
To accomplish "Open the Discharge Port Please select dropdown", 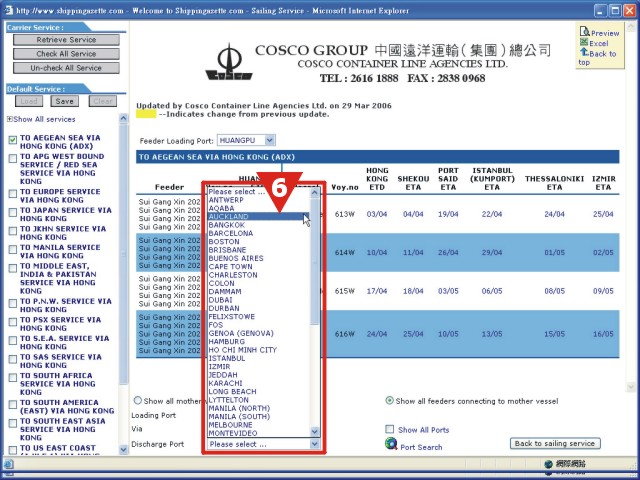I will click(x=314, y=444).
